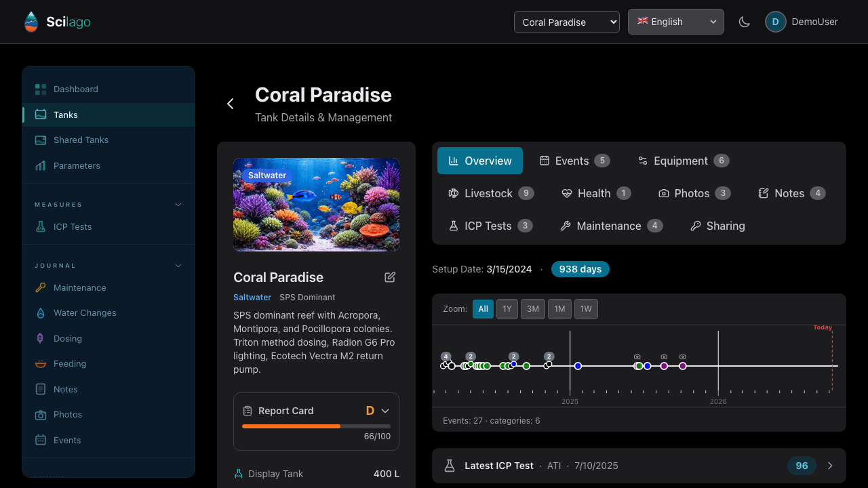Click the Events calendar icon in sidebar
The height and width of the screenshot is (488, 868).
[x=41, y=440]
